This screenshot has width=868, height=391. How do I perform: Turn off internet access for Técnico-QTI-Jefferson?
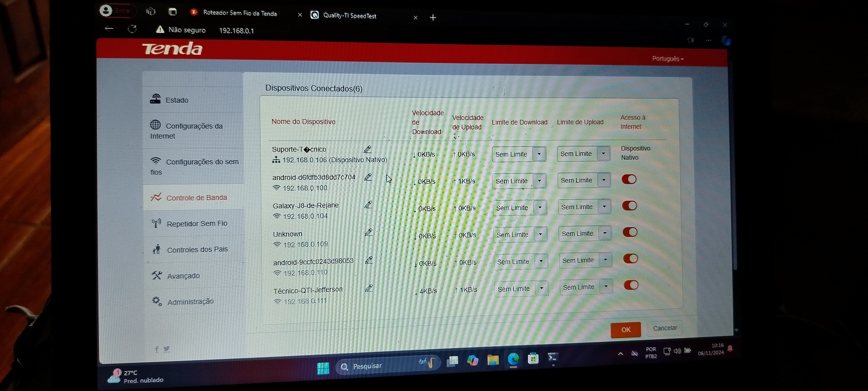pos(630,285)
